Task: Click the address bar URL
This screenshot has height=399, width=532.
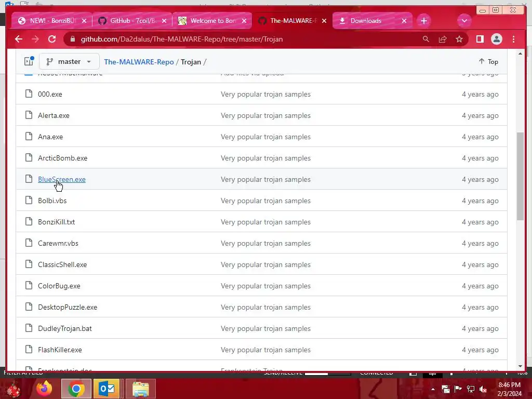Action: click(x=181, y=39)
